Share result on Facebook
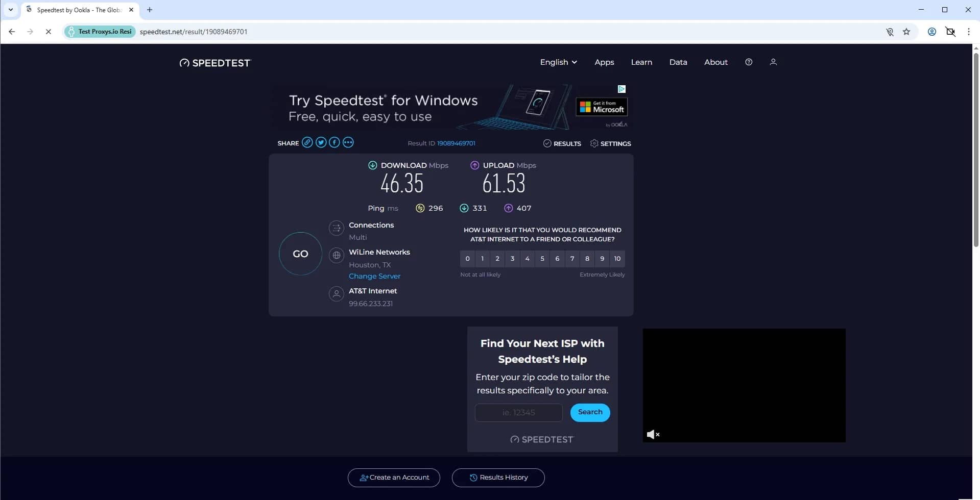 coord(334,142)
